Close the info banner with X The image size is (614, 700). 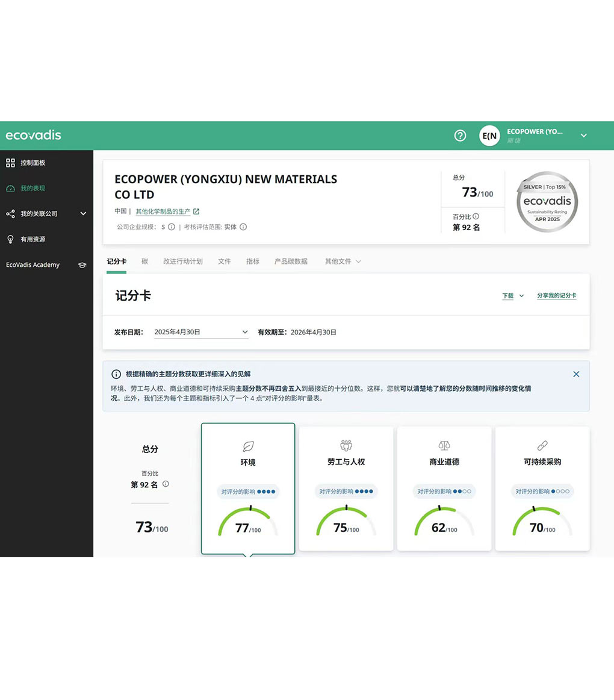click(x=576, y=374)
